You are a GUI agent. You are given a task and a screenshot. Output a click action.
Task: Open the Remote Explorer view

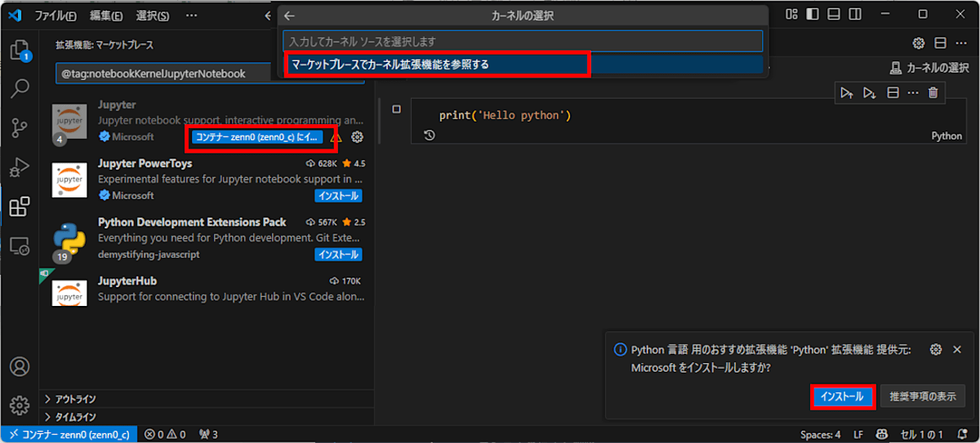click(x=19, y=246)
